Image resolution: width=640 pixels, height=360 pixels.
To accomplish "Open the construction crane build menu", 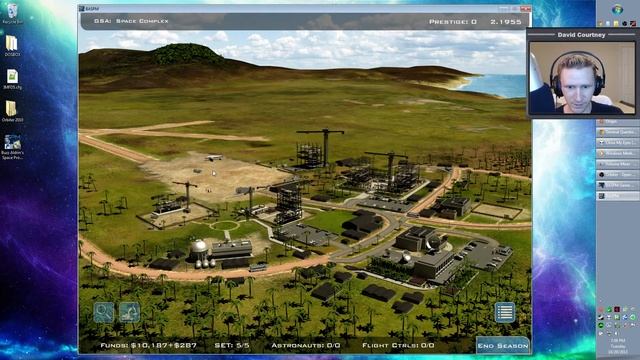I will click(x=129, y=313).
